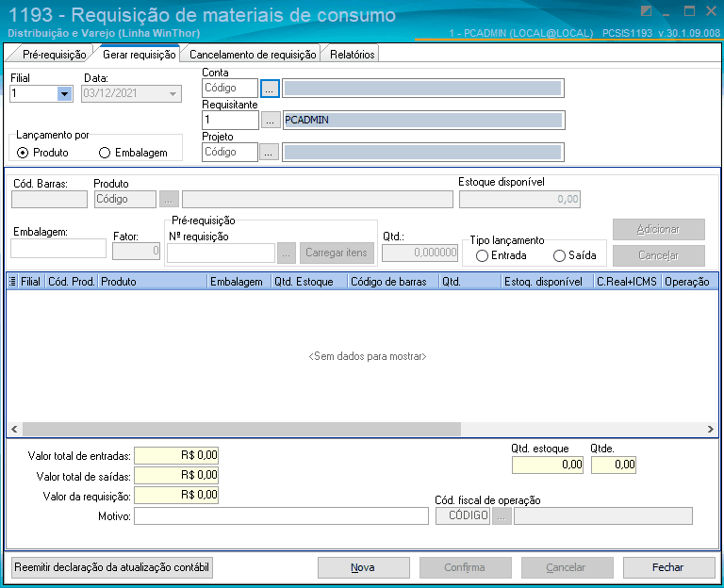
Task: Click the Código de barras column header
Action: 393,282
